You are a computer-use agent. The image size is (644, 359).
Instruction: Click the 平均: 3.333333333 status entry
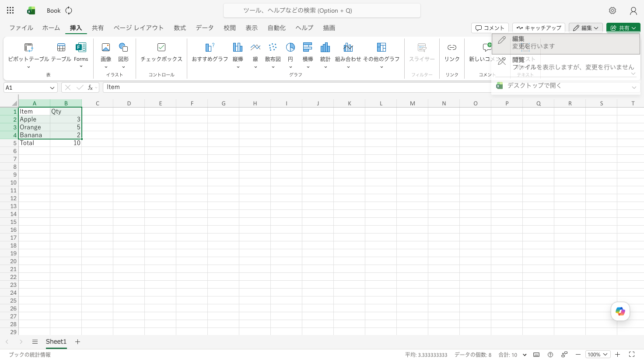click(426, 355)
